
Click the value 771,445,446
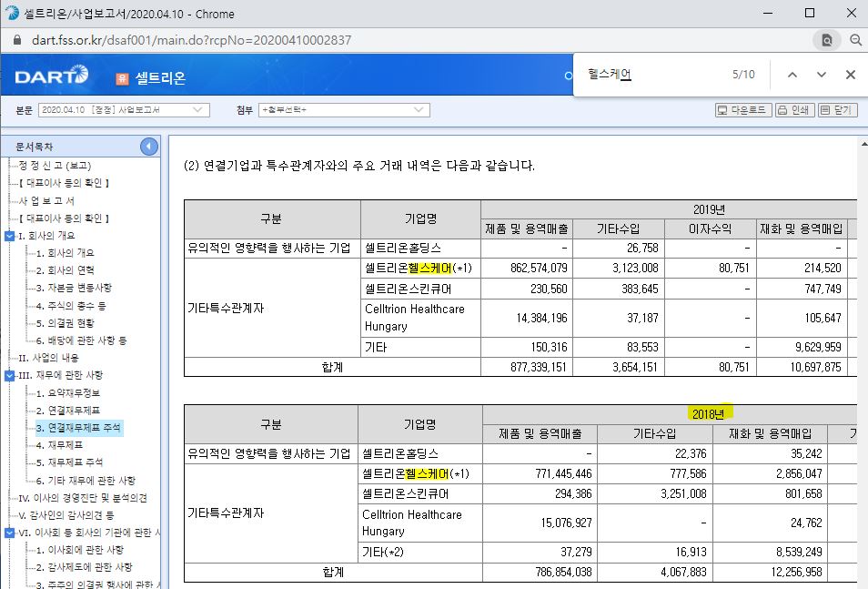coord(563,473)
